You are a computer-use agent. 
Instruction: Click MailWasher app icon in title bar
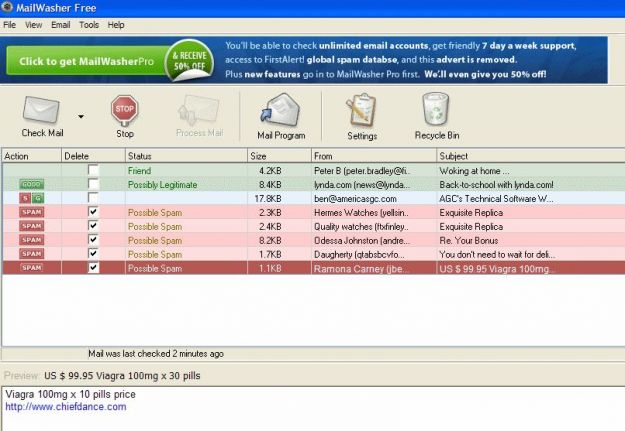(7, 7)
